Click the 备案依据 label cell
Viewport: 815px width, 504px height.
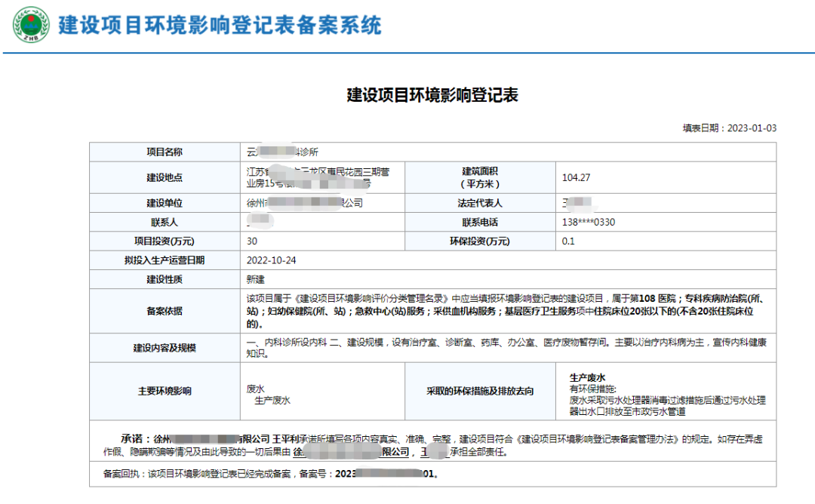point(164,311)
